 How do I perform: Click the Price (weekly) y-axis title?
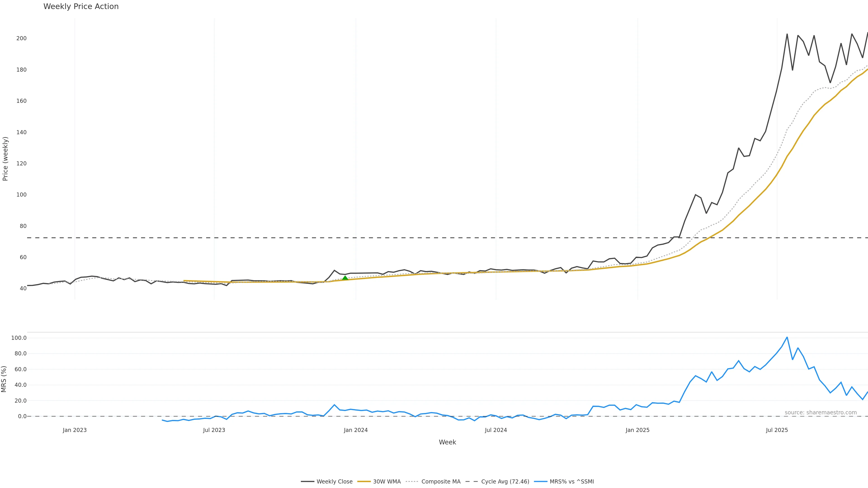(5, 159)
